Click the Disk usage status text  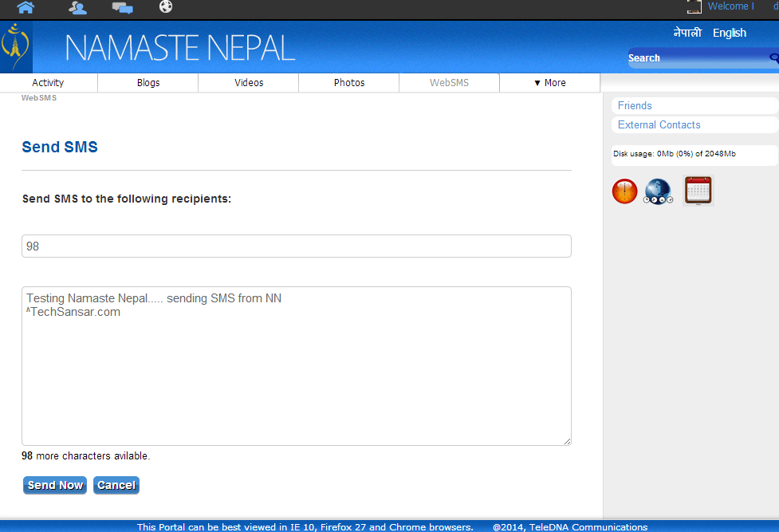675,154
